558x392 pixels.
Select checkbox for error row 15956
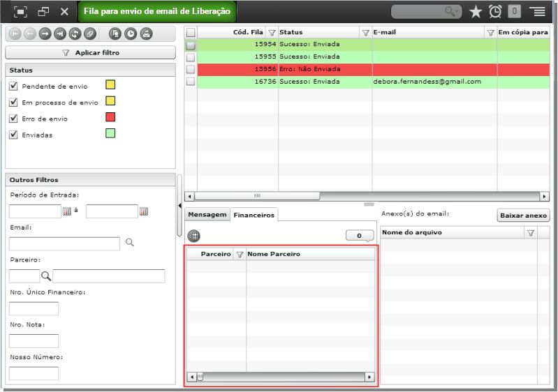click(191, 69)
